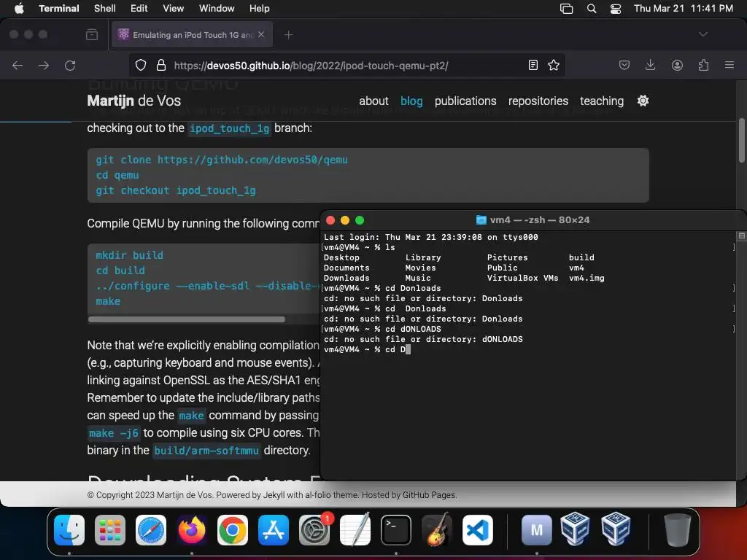Open the 'publications' navigation link
The width and height of the screenshot is (747, 560).
point(465,101)
